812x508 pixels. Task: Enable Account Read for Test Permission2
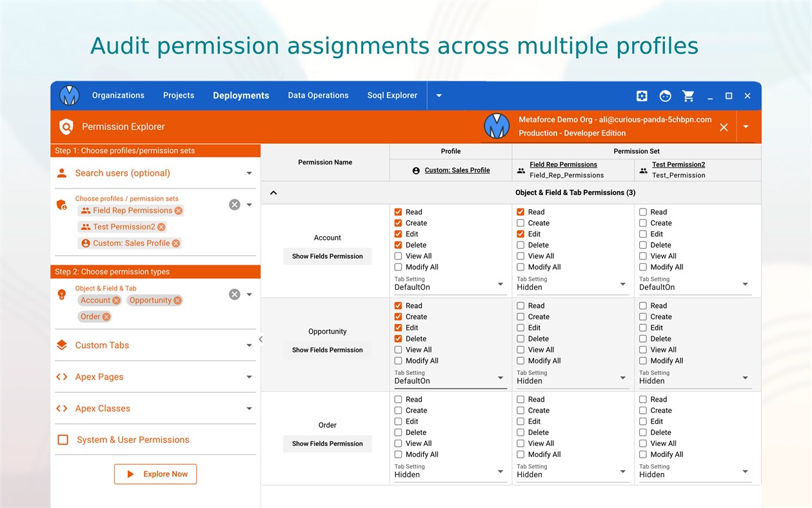[x=643, y=212]
